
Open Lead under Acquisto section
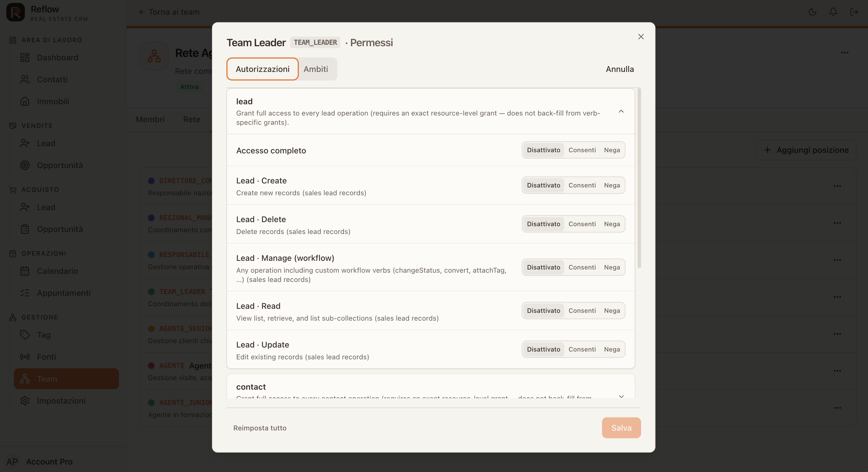pyautogui.click(x=66, y=207)
